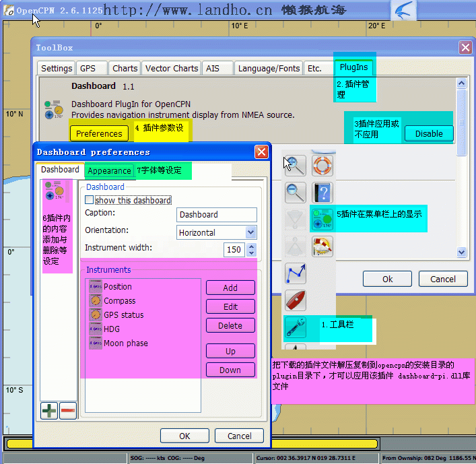
Task: Switch to the Settings tab
Action: point(56,68)
